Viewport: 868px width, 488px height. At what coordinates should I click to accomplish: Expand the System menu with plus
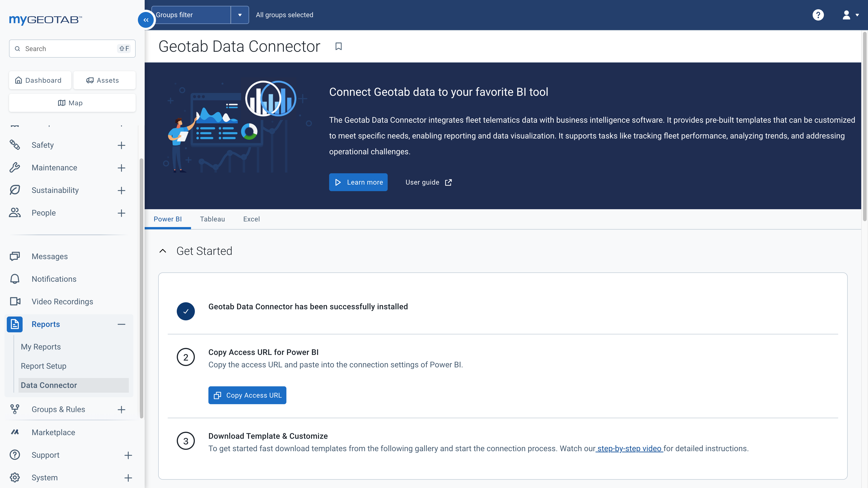coord(128,478)
